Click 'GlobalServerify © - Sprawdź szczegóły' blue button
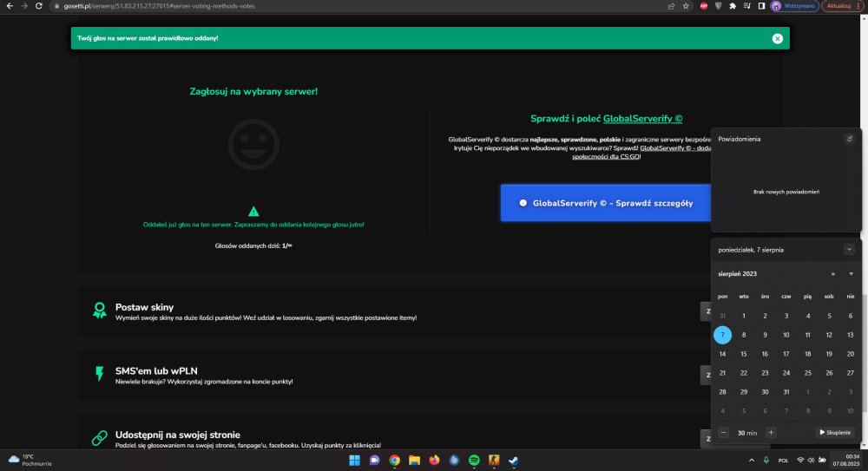The image size is (868, 471). point(606,203)
